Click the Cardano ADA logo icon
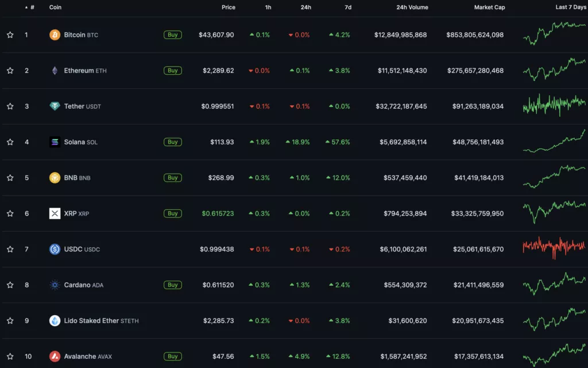The width and height of the screenshot is (588, 368). coord(55,285)
